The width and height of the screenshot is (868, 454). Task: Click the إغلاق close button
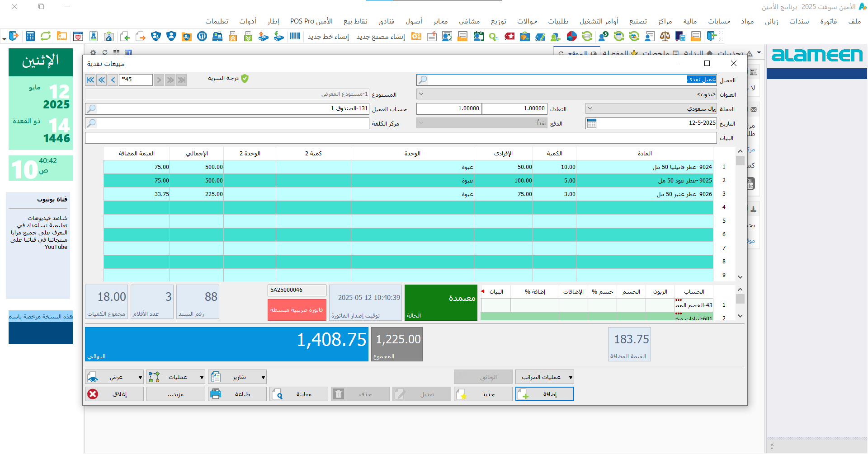tap(114, 394)
